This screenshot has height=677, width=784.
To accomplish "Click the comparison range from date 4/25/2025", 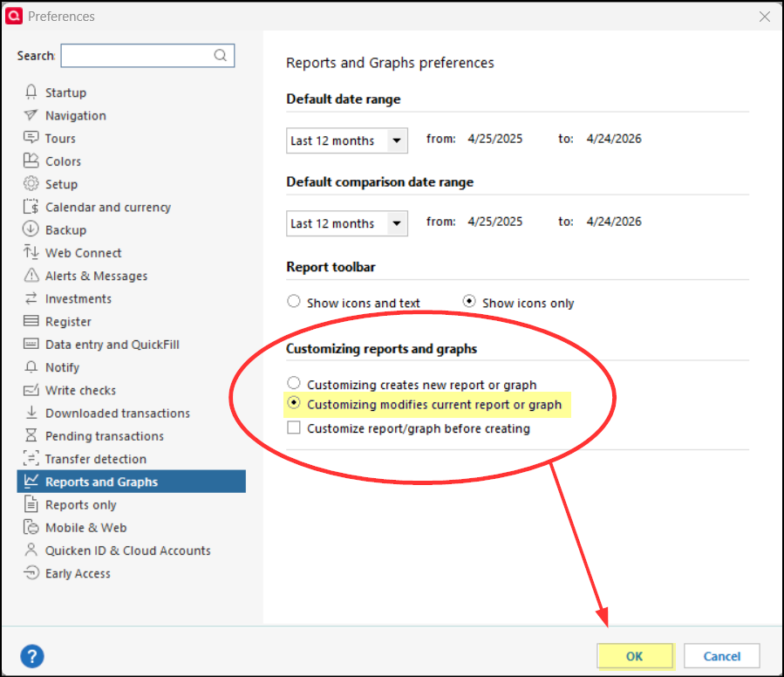I will pos(495,222).
